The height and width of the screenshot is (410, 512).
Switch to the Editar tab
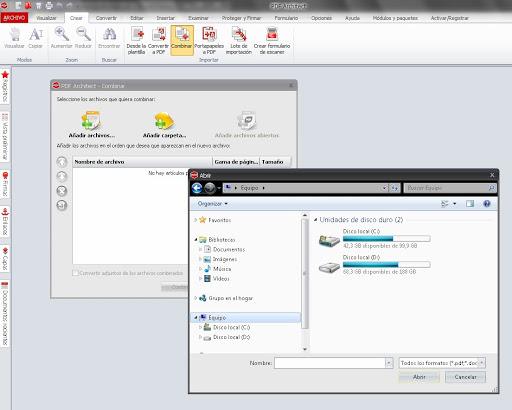pyautogui.click(x=137, y=18)
